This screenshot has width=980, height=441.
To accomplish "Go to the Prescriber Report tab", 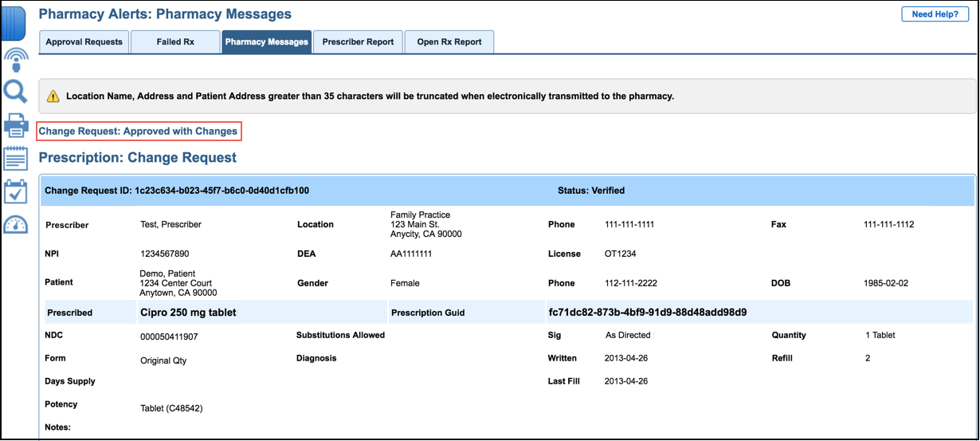I will click(x=358, y=42).
